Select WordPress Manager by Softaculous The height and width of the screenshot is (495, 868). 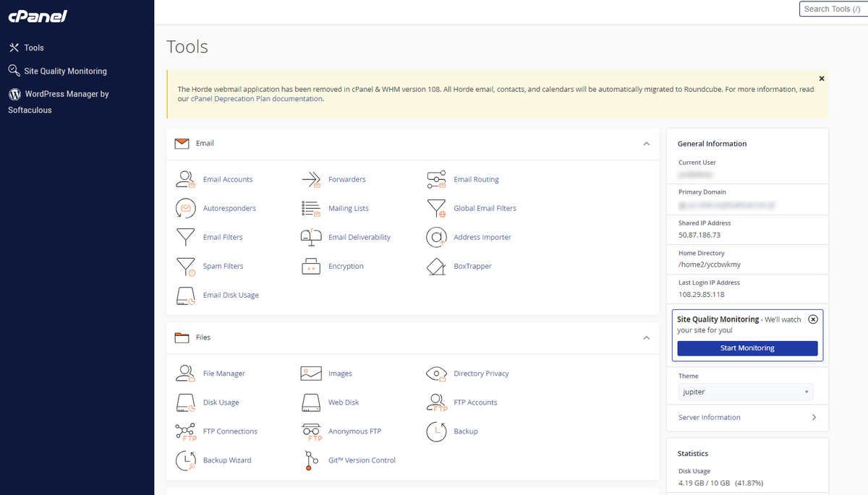click(x=59, y=102)
